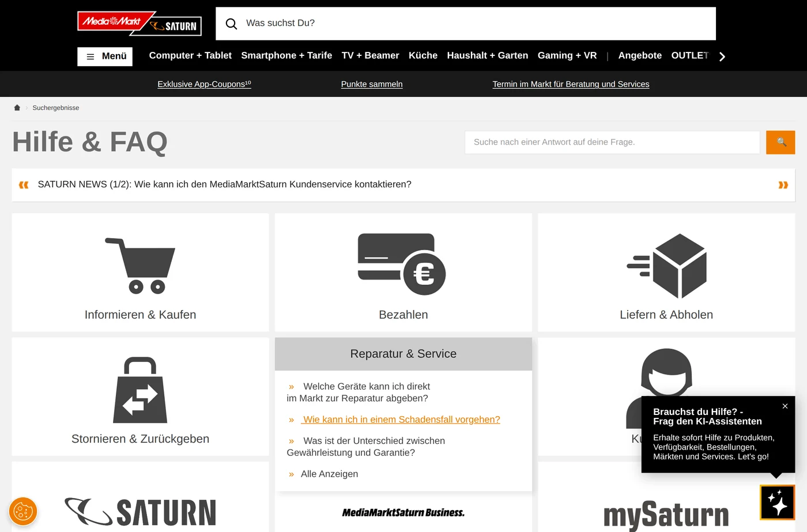Open Exklusive App-Coupons link
The image size is (807, 532).
tap(204, 84)
